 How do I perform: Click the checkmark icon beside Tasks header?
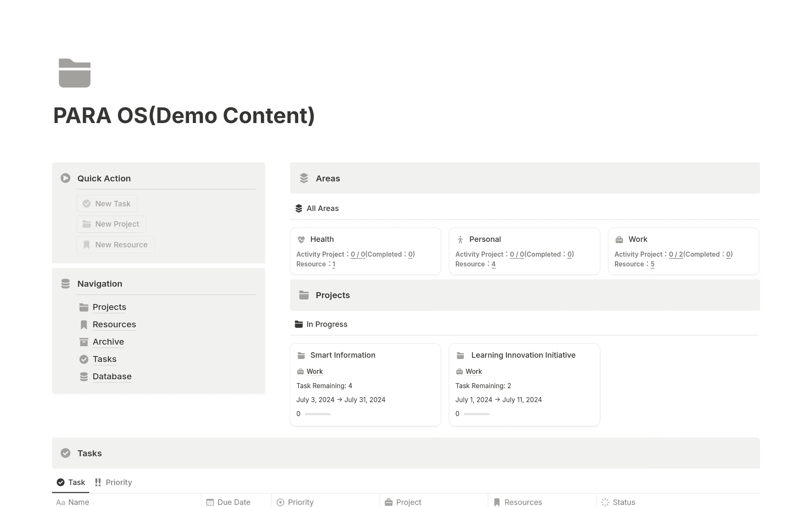(66, 453)
